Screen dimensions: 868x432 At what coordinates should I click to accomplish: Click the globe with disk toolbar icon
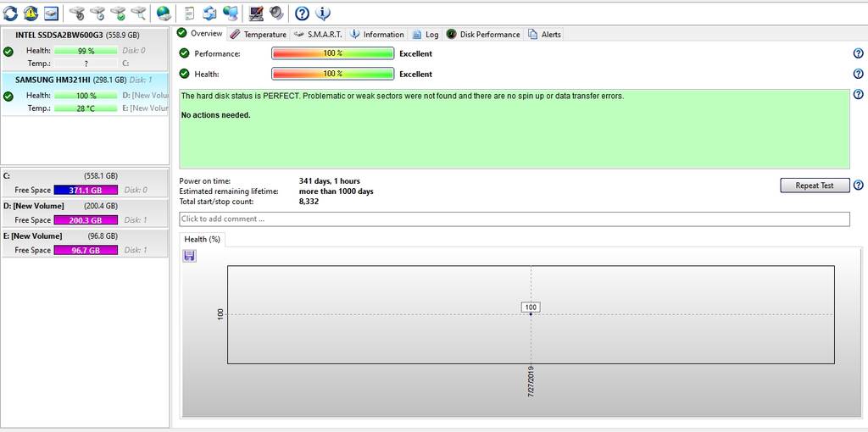point(164,12)
